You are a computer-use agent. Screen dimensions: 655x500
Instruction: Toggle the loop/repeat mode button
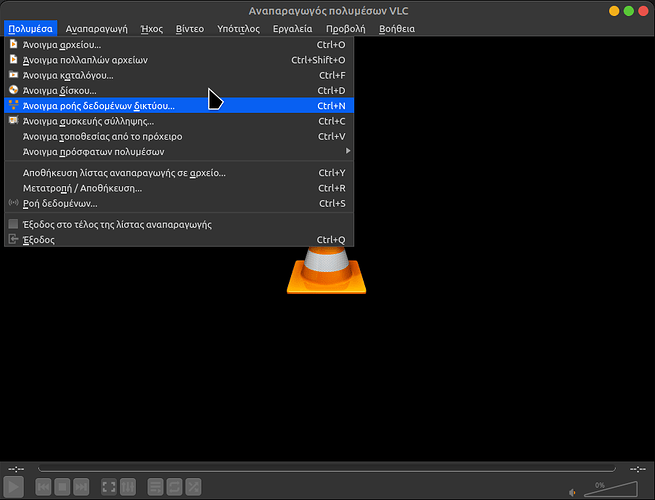(x=174, y=487)
